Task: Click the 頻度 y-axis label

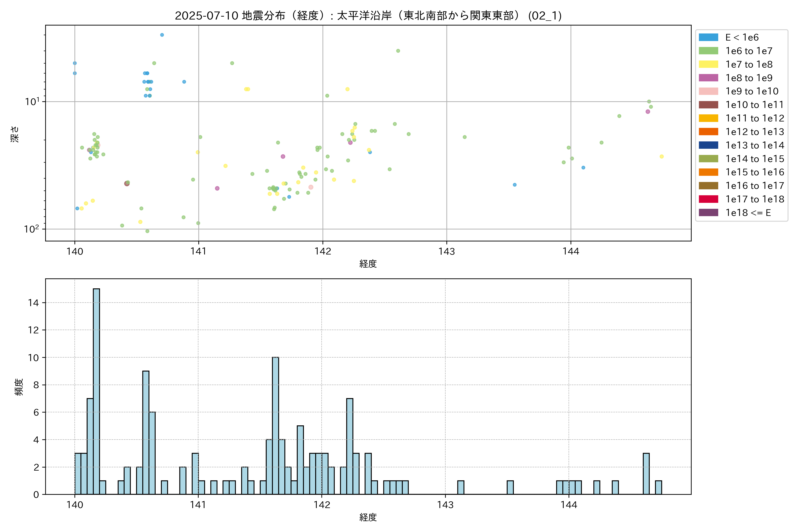Action: tap(19, 387)
